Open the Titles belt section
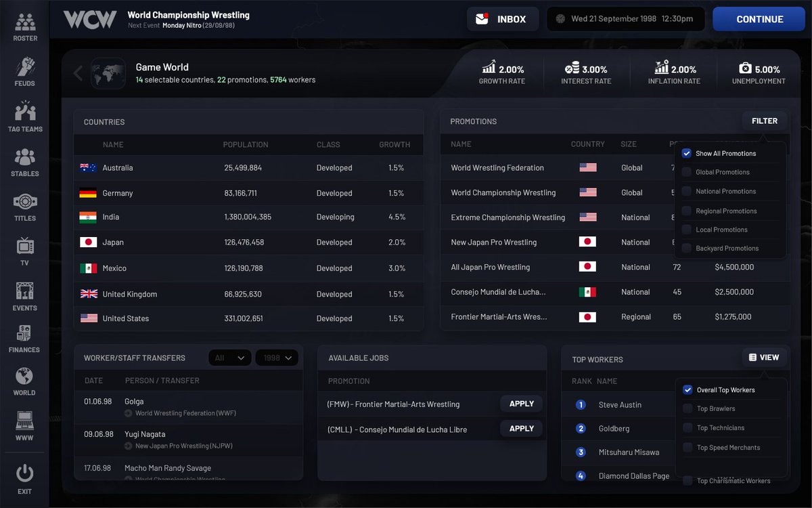The height and width of the screenshot is (508, 812). click(25, 207)
